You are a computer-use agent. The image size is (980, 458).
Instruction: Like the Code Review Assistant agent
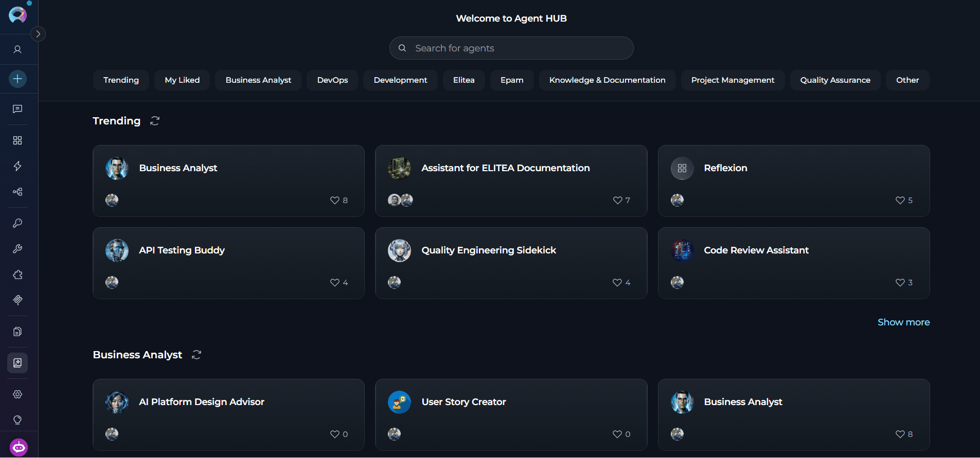click(900, 283)
